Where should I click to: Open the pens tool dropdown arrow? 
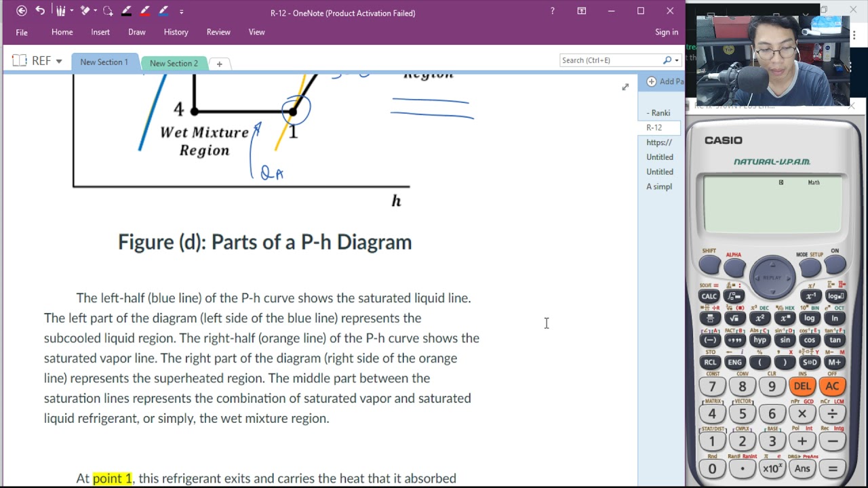(x=71, y=12)
